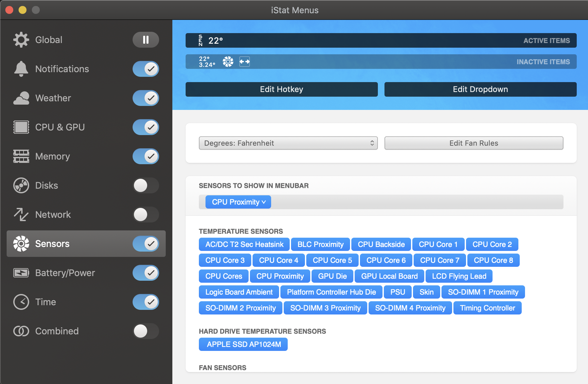Select the CPU Core 8 sensor
This screenshot has width=588, height=384.
494,260
